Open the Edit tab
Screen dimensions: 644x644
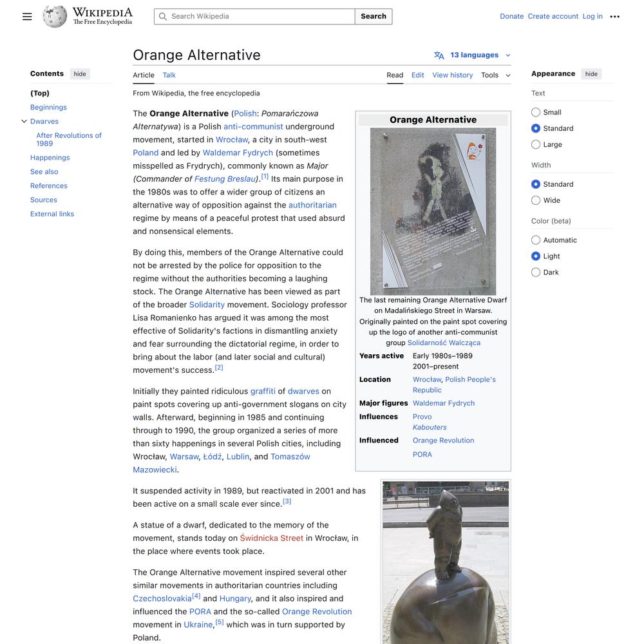pyautogui.click(x=418, y=75)
